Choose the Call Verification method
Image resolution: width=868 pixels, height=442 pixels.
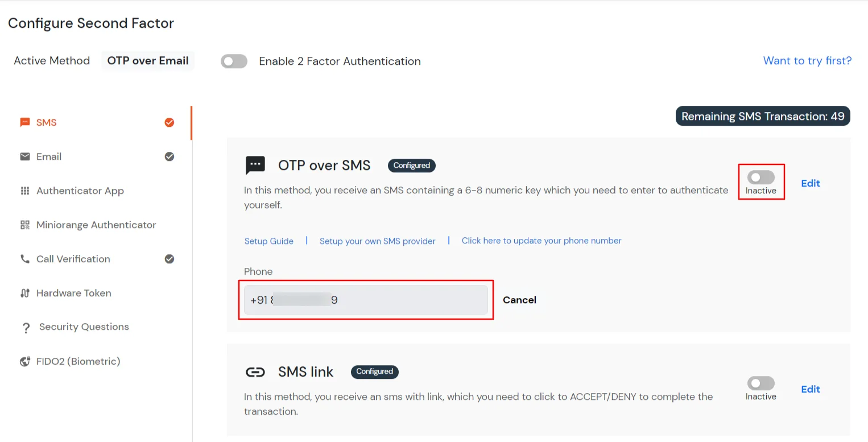(x=73, y=259)
